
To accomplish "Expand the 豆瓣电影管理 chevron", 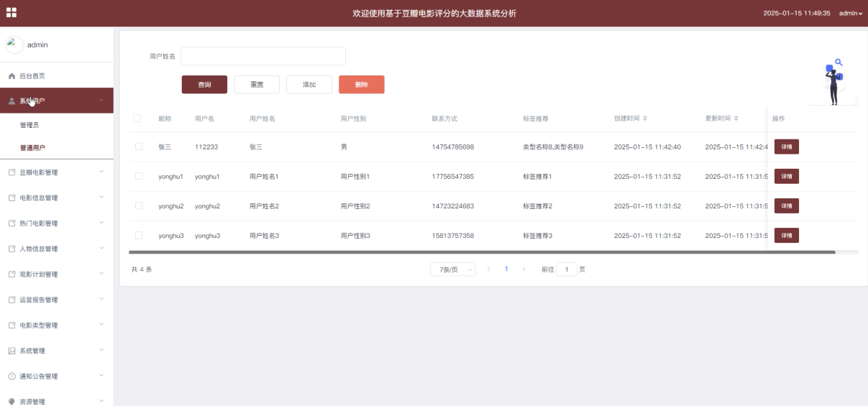I will point(101,172).
